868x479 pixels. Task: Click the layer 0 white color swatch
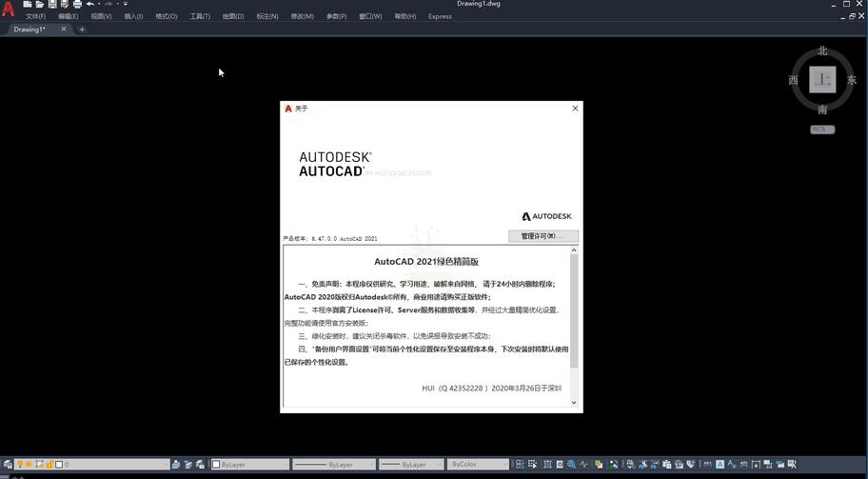pos(59,465)
